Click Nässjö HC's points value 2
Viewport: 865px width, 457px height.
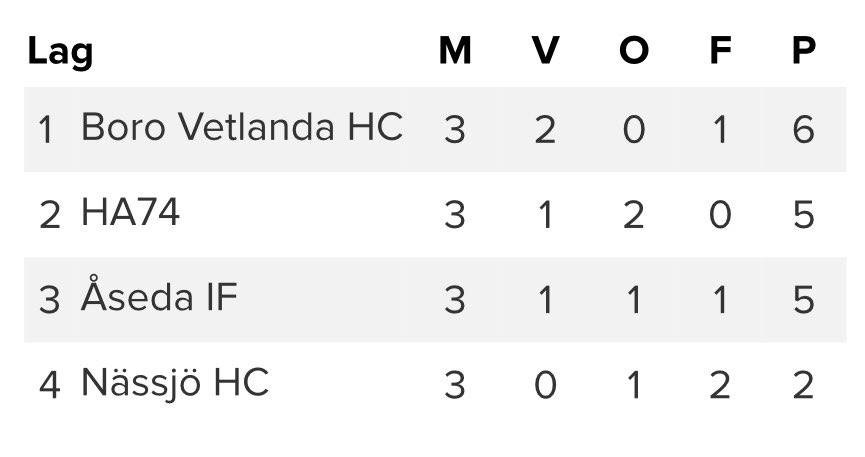tap(803, 385)
